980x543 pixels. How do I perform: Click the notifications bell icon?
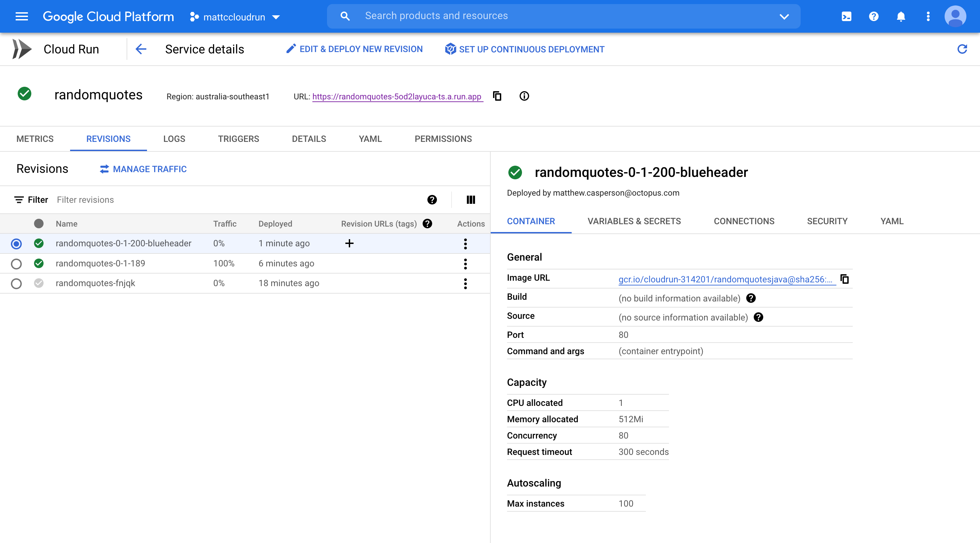900,16
